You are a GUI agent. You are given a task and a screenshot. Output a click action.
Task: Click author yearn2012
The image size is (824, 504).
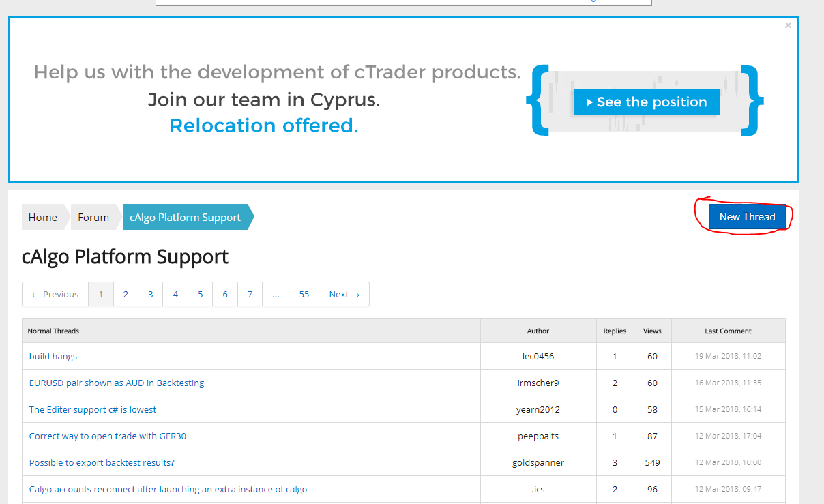(x=538, y=409)
